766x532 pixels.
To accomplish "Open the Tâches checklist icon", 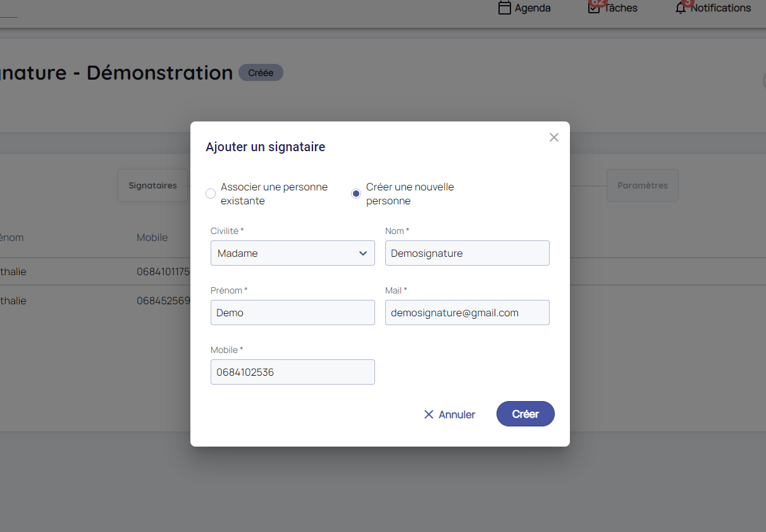I will [x=594, y=8].
